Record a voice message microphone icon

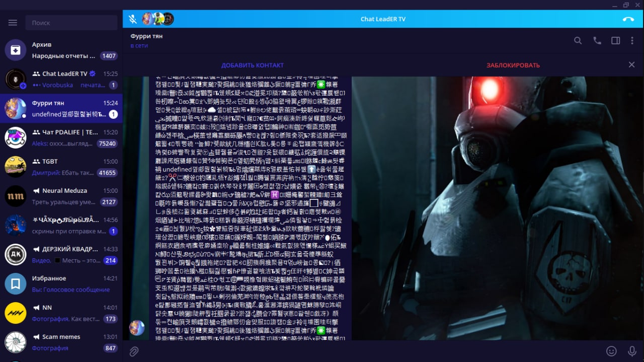632,351
